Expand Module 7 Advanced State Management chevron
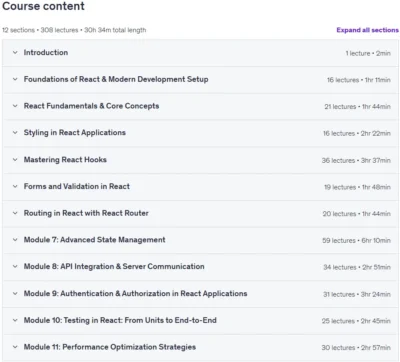This screenshot has width=400, height=362. pyautogui.click(x=15, y=240)
